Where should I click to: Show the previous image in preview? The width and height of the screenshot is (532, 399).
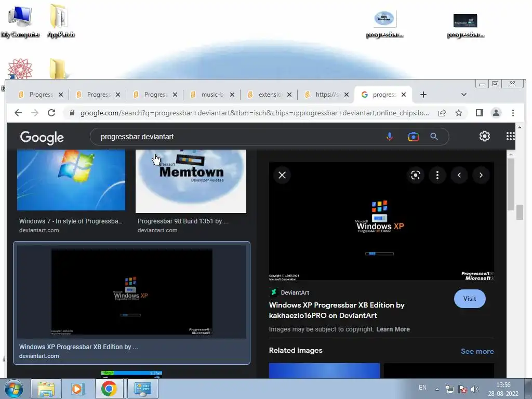[459, 175]
